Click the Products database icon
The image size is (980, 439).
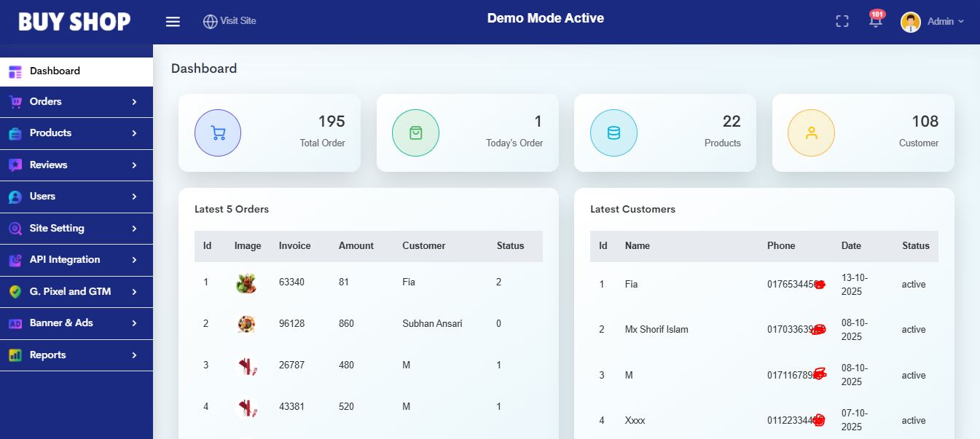pyautogui.click(x=614, y=133)
